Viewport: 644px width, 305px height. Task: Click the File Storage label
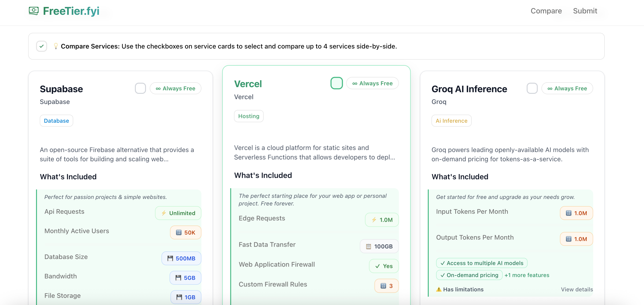pyautogui.click(x=63, y=296)
